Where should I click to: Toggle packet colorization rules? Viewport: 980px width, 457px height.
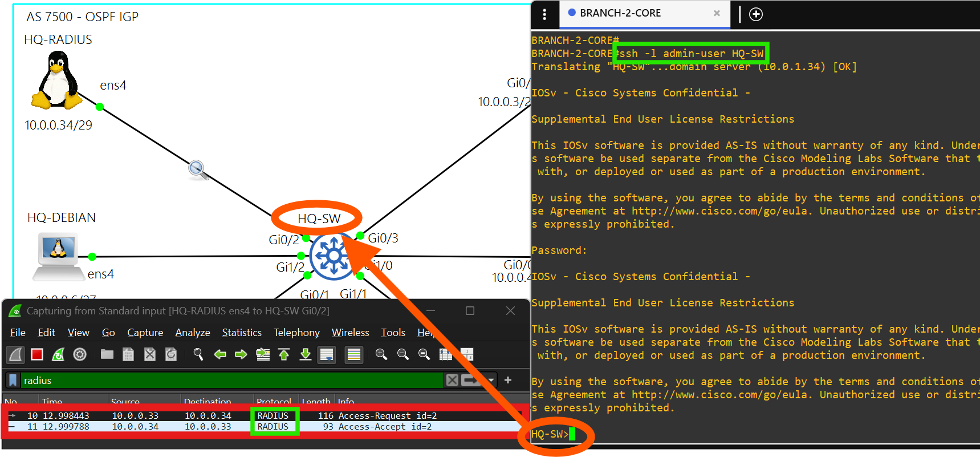coord(354,355)
